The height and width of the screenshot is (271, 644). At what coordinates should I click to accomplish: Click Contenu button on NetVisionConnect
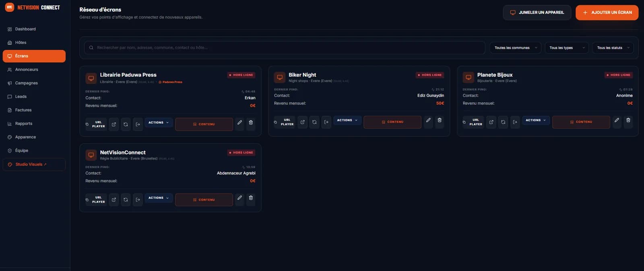coord(204,200)
